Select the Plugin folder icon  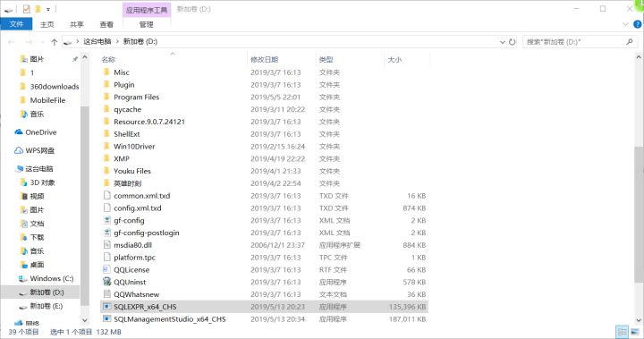coord(106,85)
